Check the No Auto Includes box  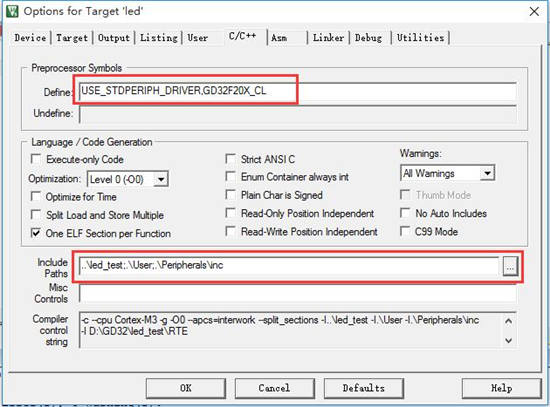[x=405, y=213]
